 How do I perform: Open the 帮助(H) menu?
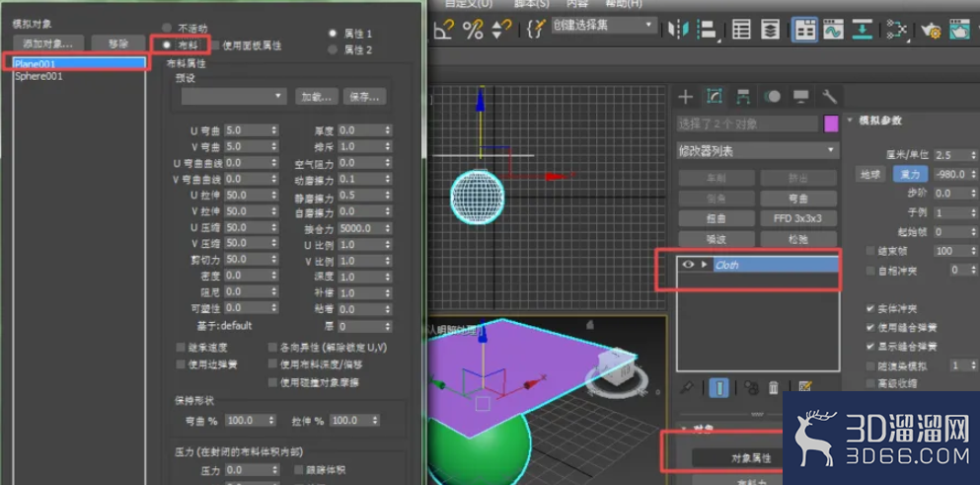624,4
